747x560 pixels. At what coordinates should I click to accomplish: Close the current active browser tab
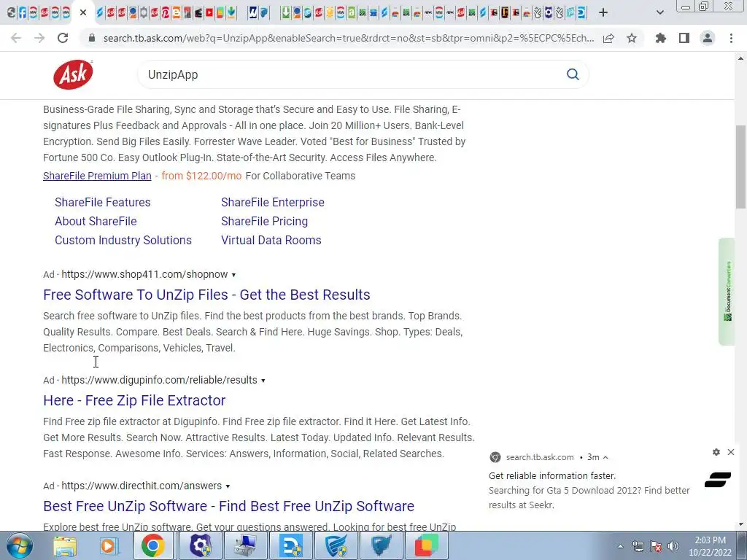click(x=83, y=12)
